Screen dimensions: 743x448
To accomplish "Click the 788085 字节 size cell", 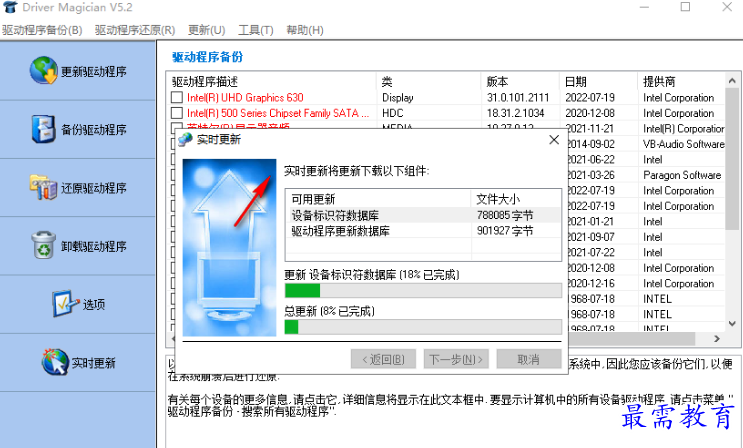I will click(505, 215).
